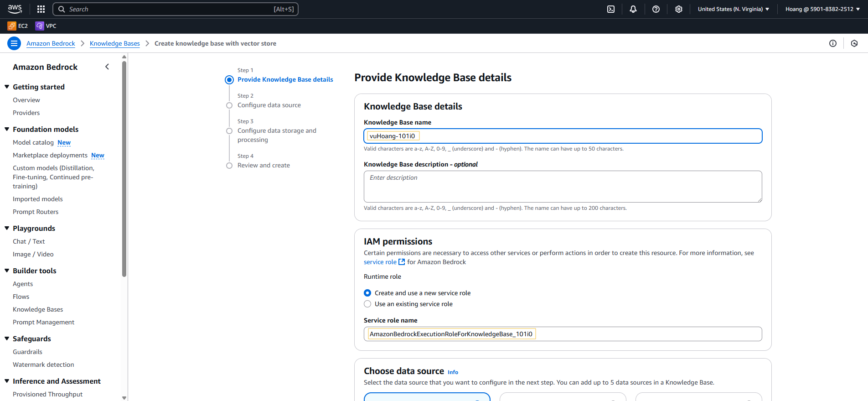868x401 pixels.
Task: Open the AWS services grid menu
Action: tap(41, 9)
